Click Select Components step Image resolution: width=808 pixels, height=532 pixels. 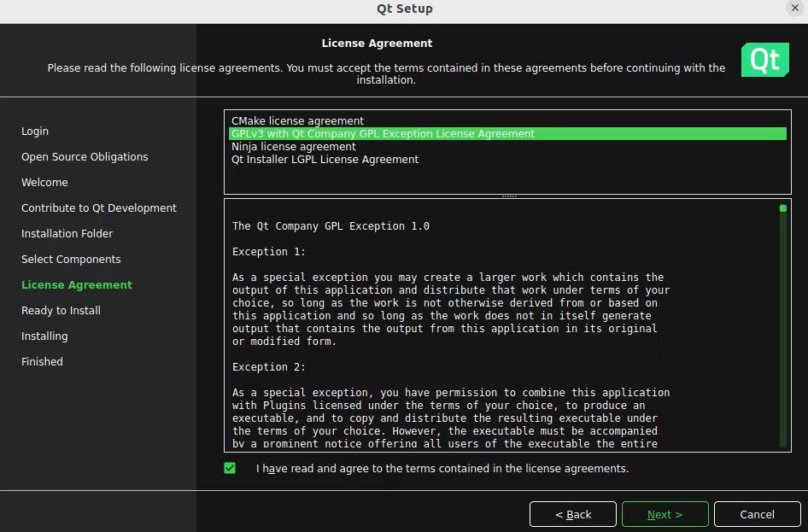click(x=71, y=260)
